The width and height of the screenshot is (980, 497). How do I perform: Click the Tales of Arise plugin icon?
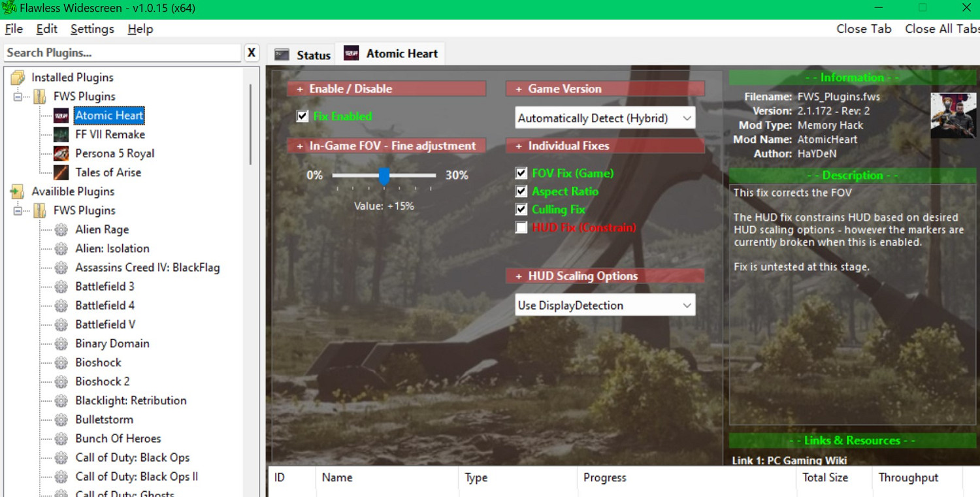coord(61,172)
